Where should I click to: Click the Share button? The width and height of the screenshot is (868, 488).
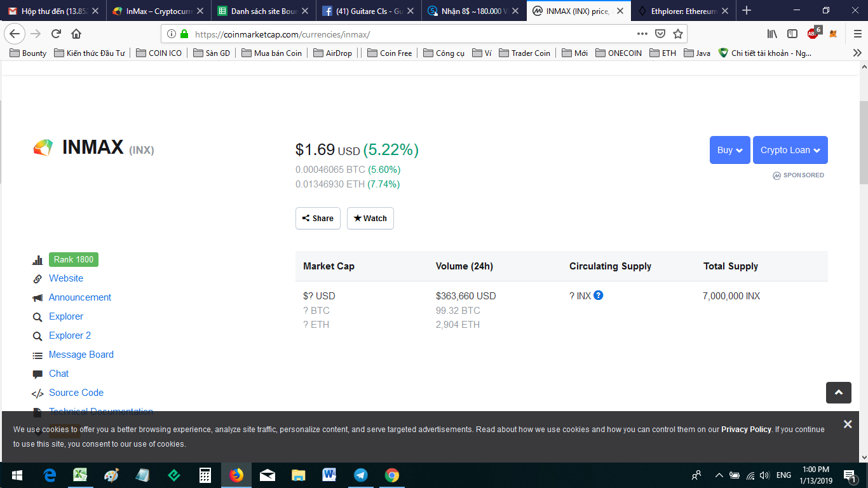click(318, 218)
